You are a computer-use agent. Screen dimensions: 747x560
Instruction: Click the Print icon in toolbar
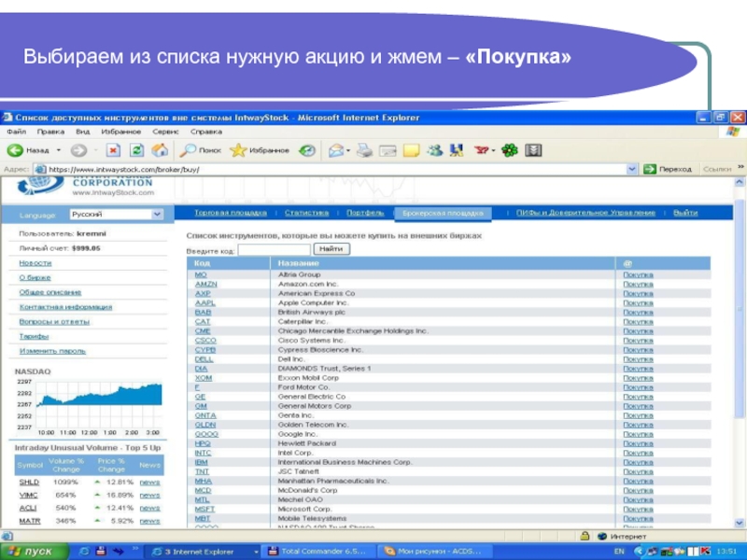365,149
